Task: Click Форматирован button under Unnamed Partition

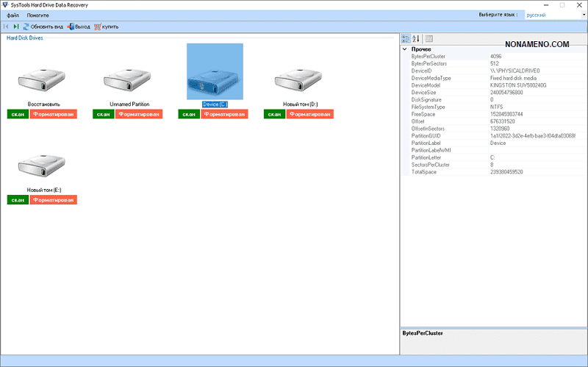Action: (x=139, y=114)
